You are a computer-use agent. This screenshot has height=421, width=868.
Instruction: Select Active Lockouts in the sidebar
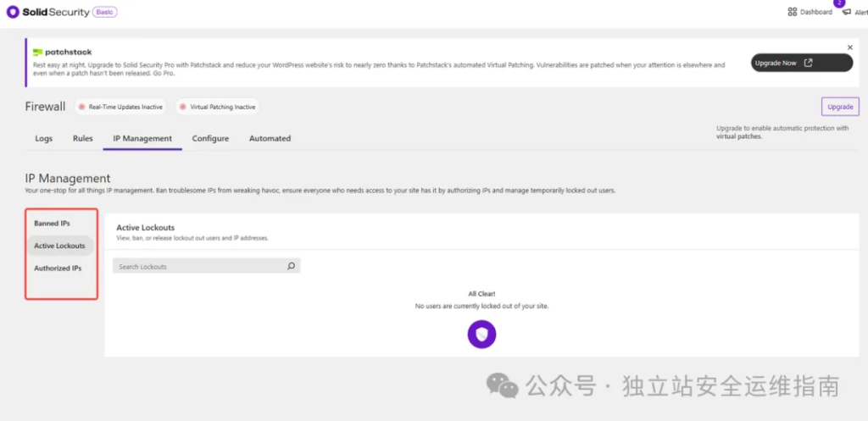coord(60,246)
